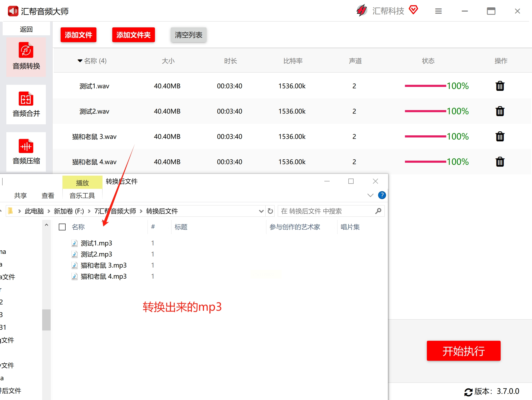This screenshot has width=532, height=400.
Task: Switch to the 音乐工具 ribbon tab
Action: pyautogui.click(x=82, y=195)
